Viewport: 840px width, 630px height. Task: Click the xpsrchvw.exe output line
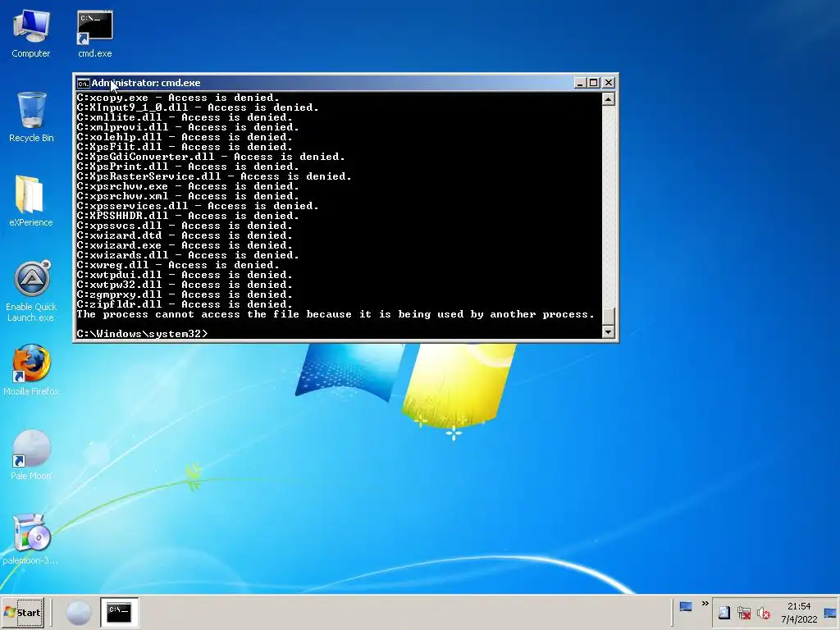point(188,186)
